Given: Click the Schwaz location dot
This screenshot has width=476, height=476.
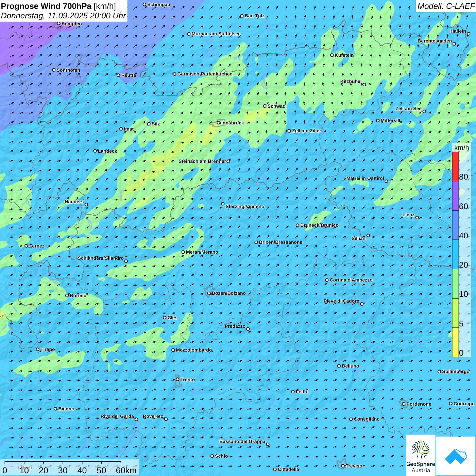Looking at the screenshot, I should pyautogui.click(x=265, y=106).
